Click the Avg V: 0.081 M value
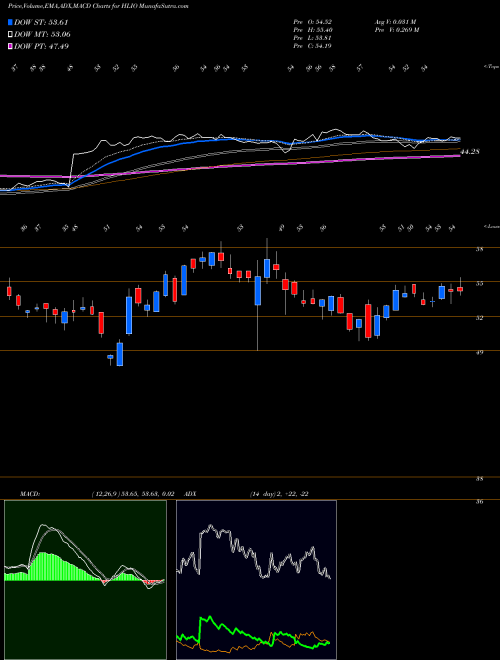Screen dimensions: 500x660 coord(395,21)
